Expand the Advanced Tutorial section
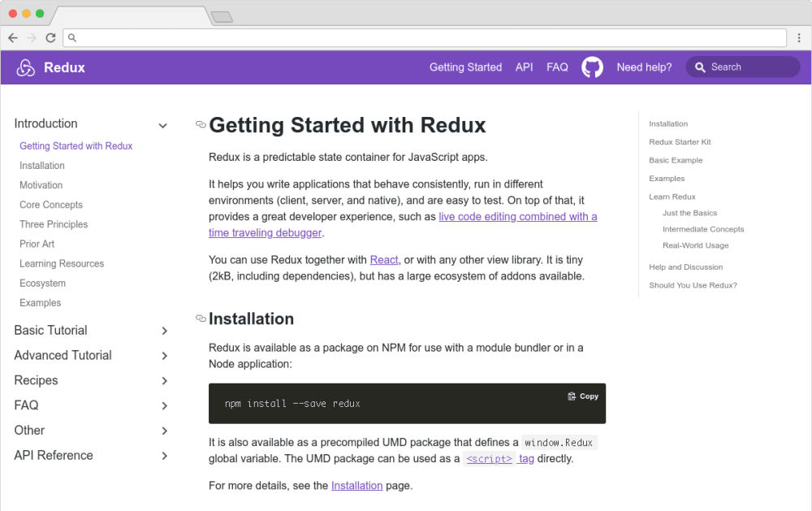812x511 pixels. coord(164,356)
